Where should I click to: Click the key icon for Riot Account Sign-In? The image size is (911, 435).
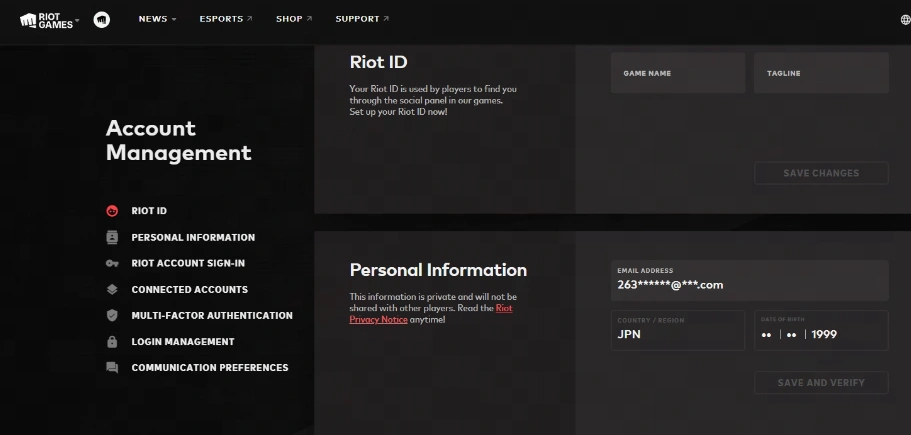click(112, 263)
